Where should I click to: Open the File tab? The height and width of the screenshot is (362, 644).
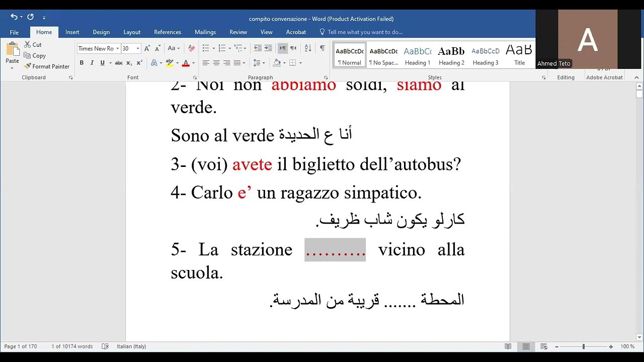(14, 32)
